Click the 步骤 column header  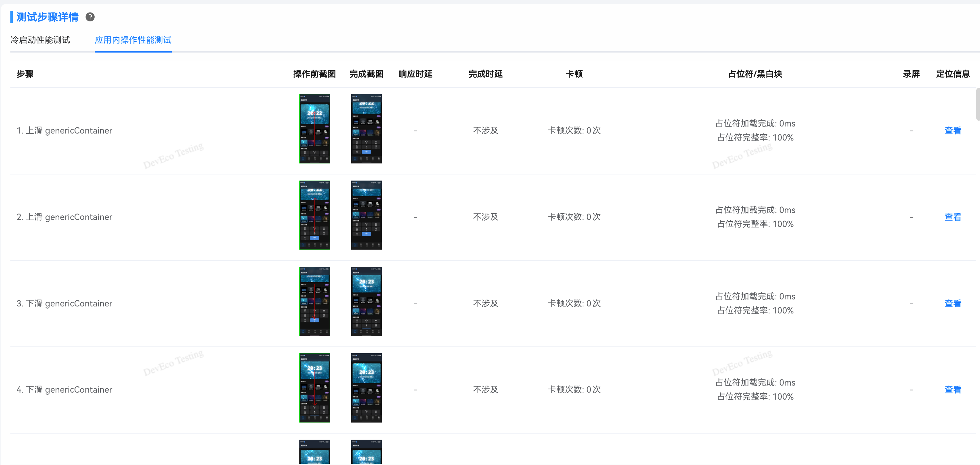(x=25, y=74)
